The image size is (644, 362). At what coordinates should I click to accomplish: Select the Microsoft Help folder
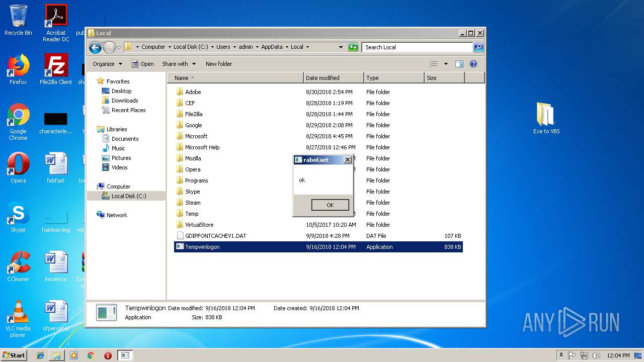point(202,147)
